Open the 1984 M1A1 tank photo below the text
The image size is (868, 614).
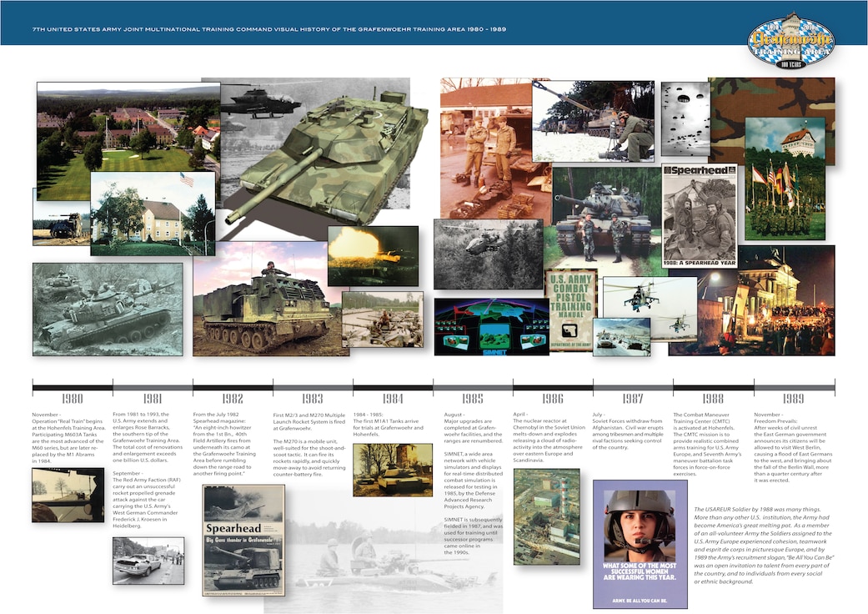point(393,470)
